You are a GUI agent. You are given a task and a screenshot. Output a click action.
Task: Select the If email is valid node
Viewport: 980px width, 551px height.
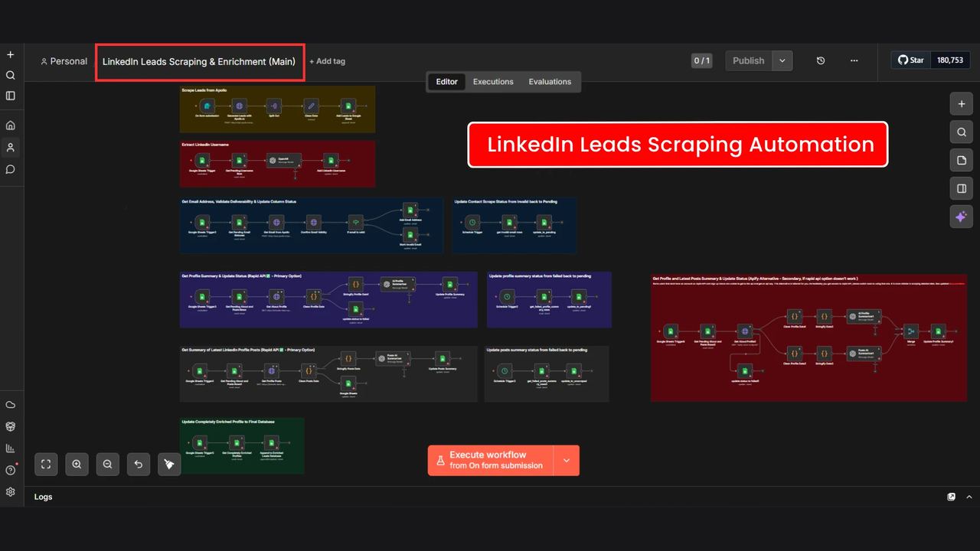point(357,221)
